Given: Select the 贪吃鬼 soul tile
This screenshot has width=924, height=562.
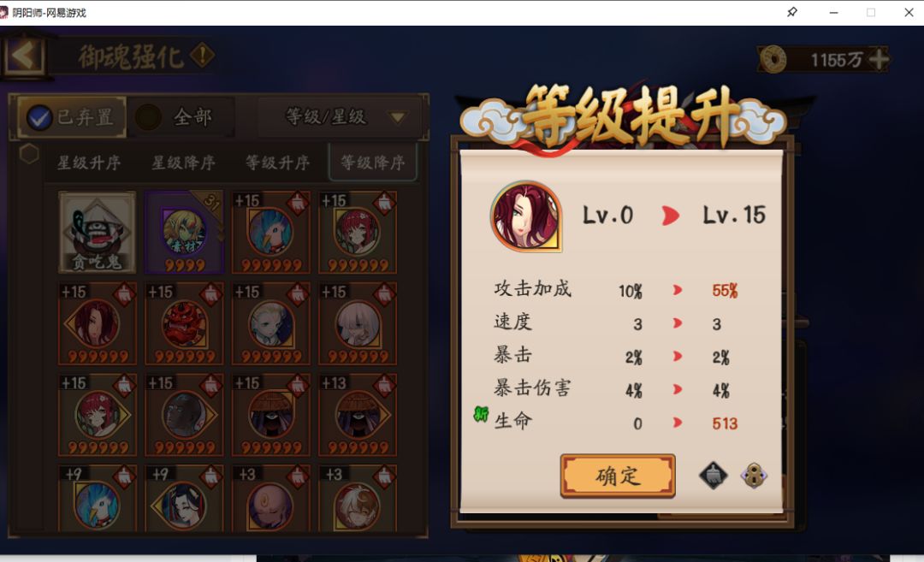Looking at the screenshot, I should pos(98,232).
